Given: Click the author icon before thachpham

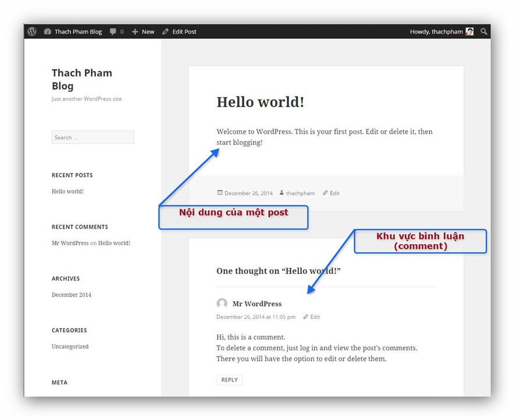Looking at the screenshot, I should pos(281,193).
